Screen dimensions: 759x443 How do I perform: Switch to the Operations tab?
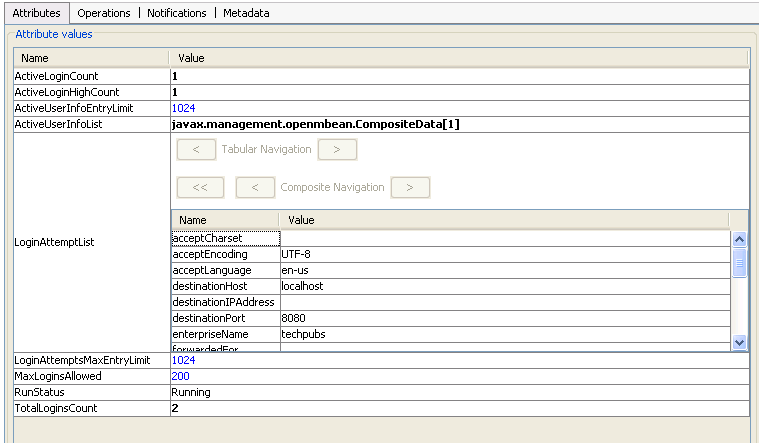click(104, 13)
